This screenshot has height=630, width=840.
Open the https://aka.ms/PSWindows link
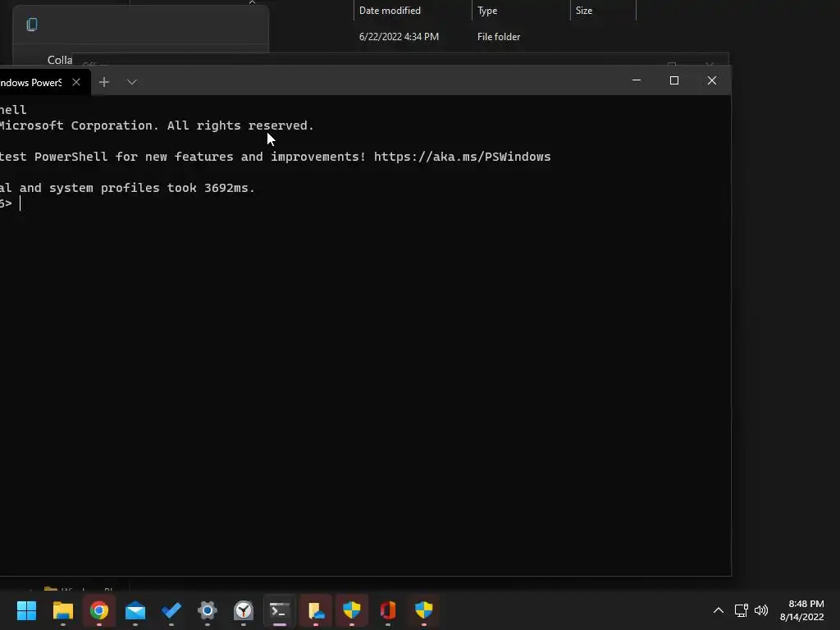(462, 157)
